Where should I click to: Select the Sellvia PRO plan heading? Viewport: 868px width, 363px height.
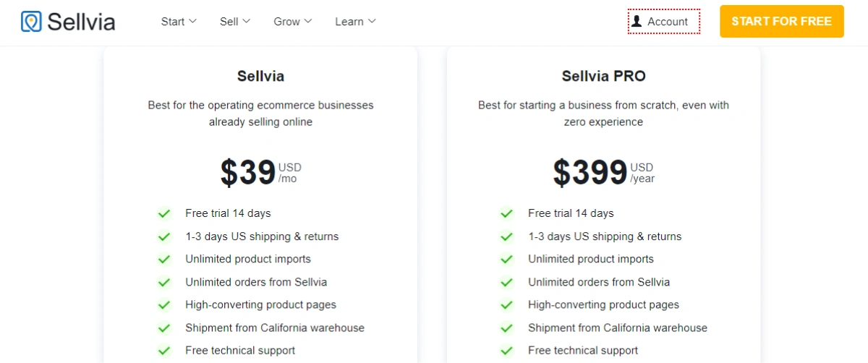coord(604,76)
